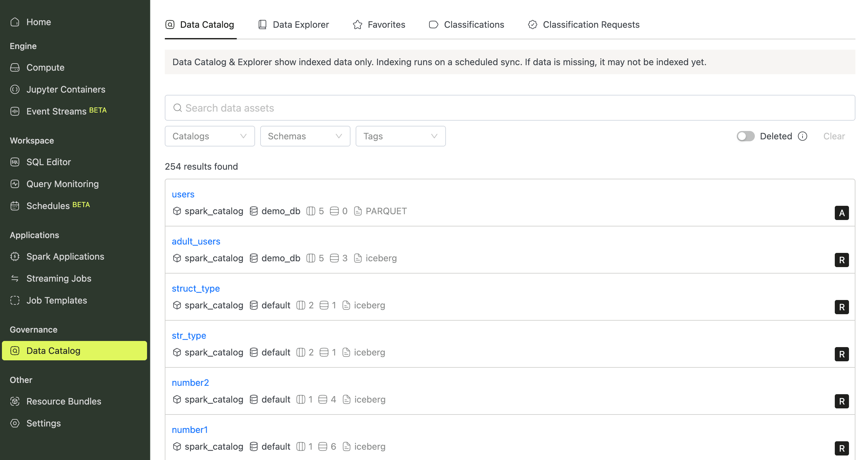
Task: Open the adult_users table link
Action: point(196,241)
